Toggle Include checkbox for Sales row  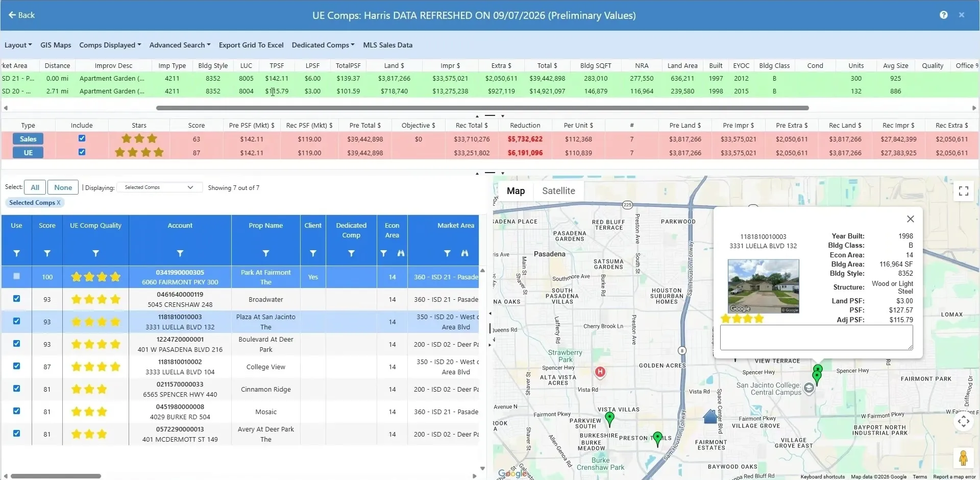(x=82, y=138)
